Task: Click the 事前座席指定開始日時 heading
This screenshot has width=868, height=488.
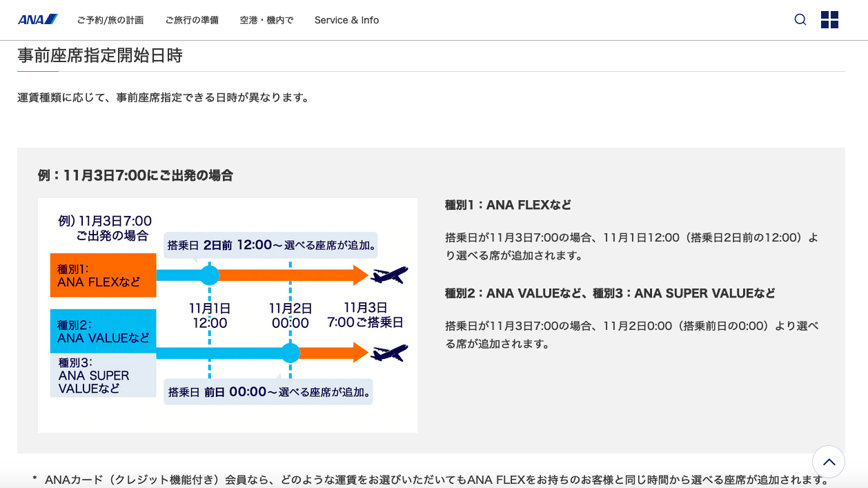Action: click(x=100, y=56)
